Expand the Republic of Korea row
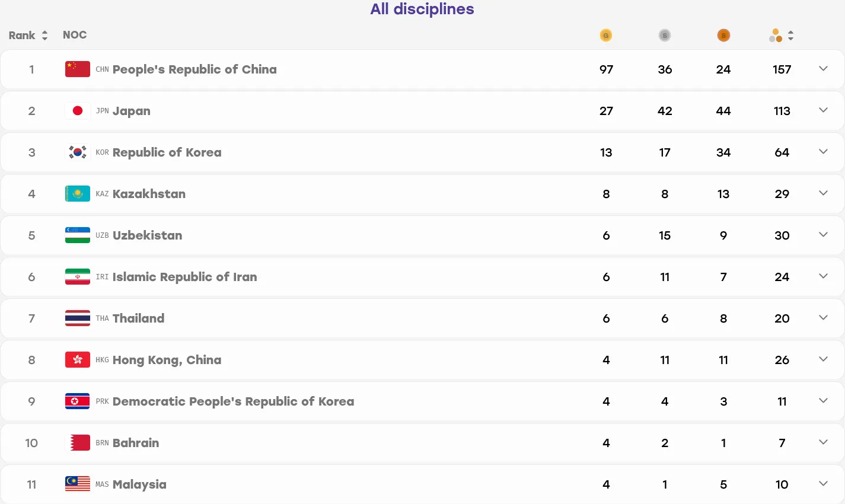Image resolution: width=845 pixels, height=504 pixels. (823, 152)
